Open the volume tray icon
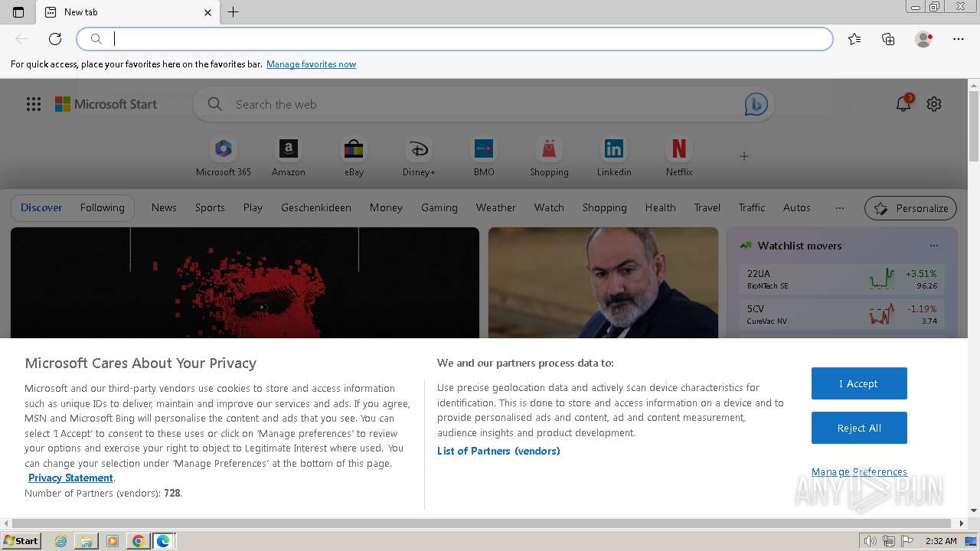980x551 pixels. tap(870, 541)
